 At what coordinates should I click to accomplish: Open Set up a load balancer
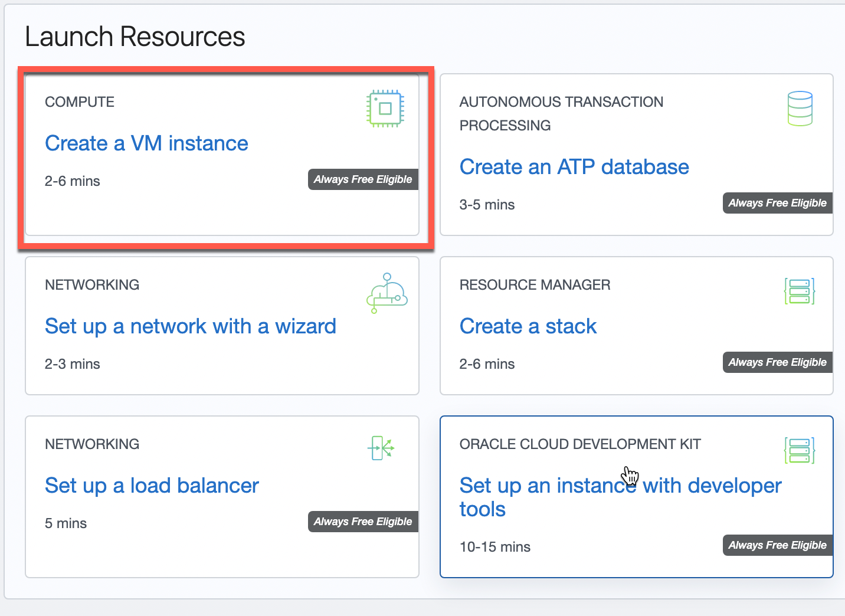coord(152,486)
